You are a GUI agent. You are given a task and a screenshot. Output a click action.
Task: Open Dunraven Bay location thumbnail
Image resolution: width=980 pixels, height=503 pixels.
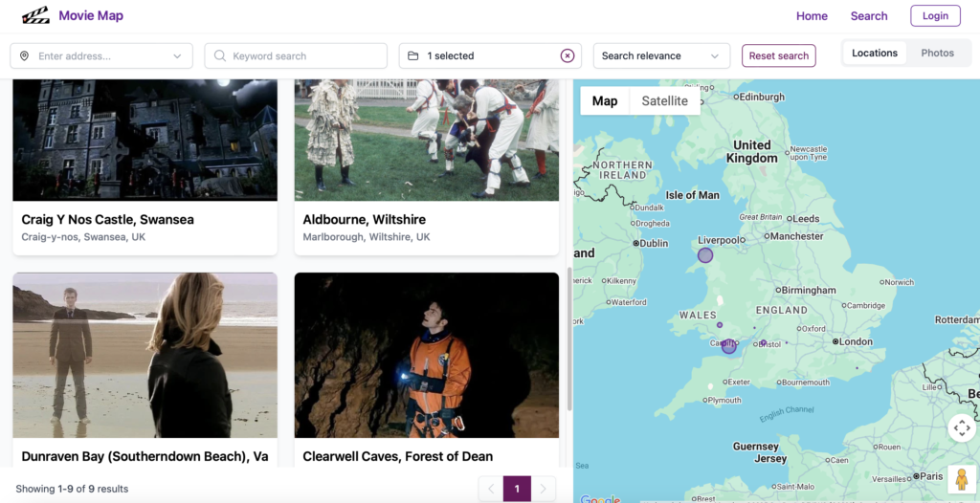click(x=145, y=355)
